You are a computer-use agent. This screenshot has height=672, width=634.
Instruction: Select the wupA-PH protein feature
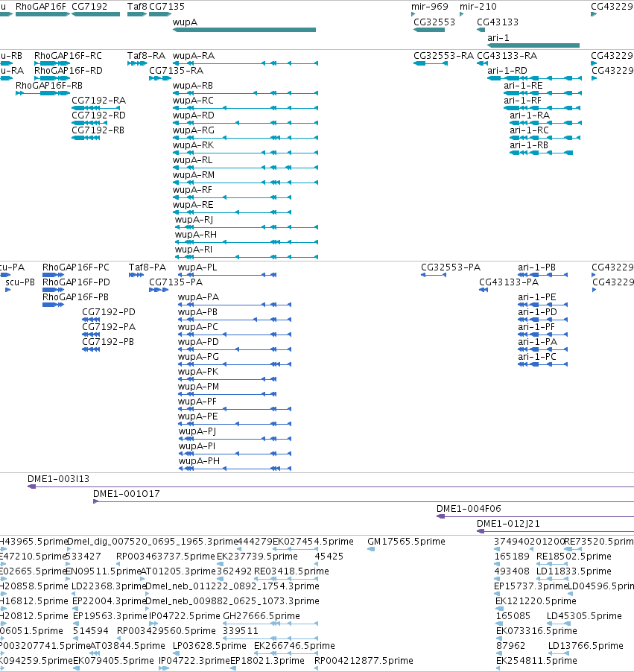235,469
